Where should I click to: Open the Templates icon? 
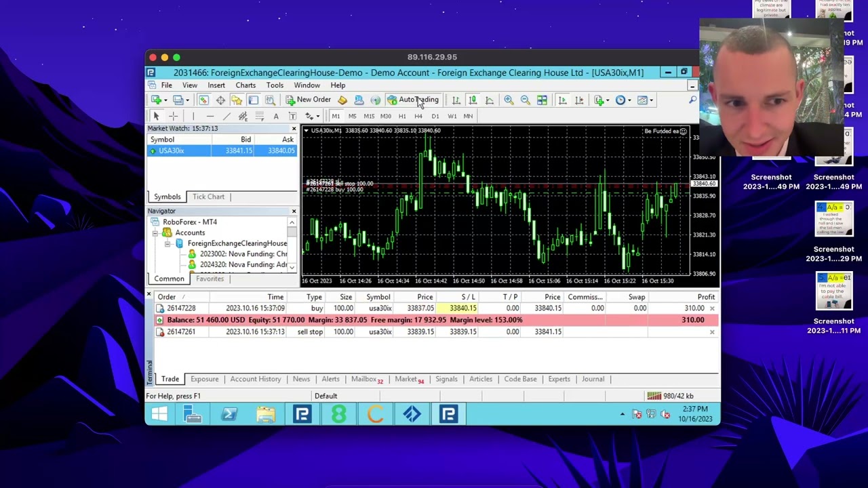click(642, 100)
